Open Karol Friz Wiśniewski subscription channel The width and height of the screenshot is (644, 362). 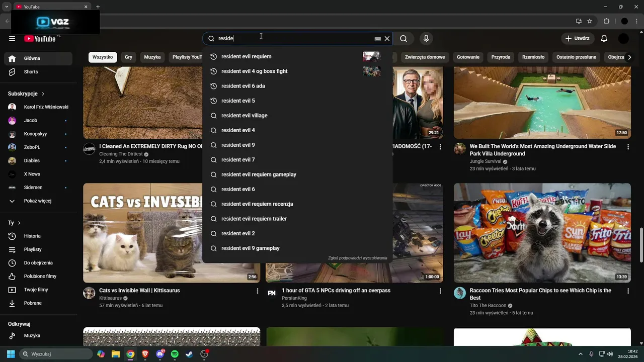coord(38,107)
